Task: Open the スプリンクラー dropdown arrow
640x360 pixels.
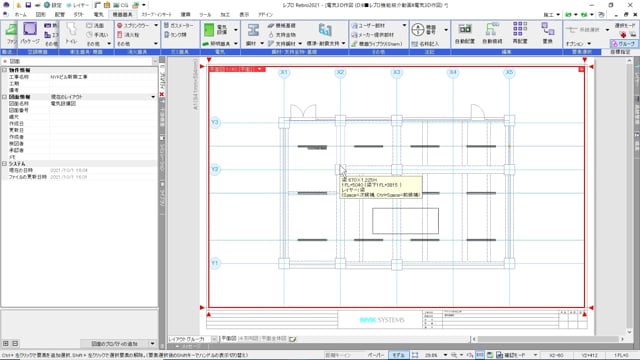Action: 156,25
